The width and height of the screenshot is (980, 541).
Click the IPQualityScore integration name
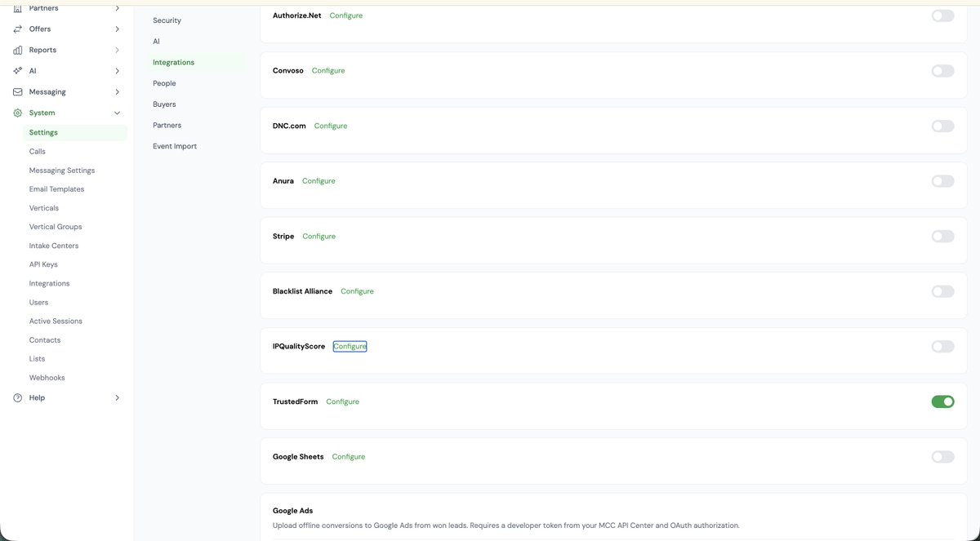[x=299, y=347]
